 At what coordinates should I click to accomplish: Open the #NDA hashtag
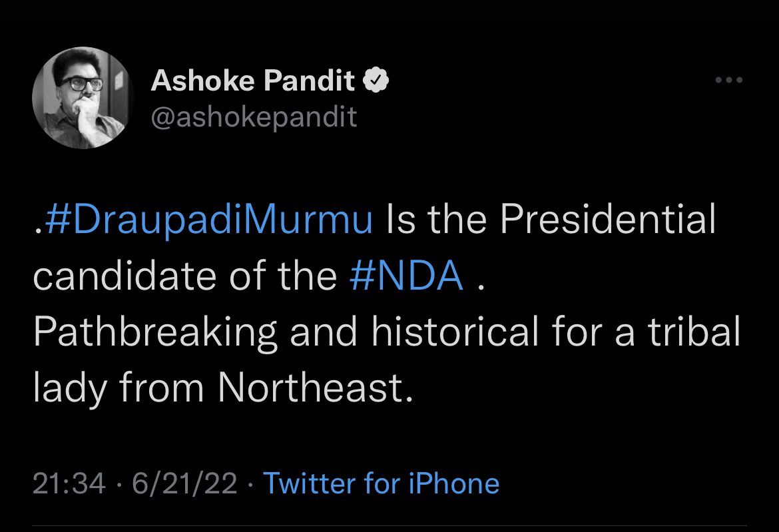click(406, 275)
